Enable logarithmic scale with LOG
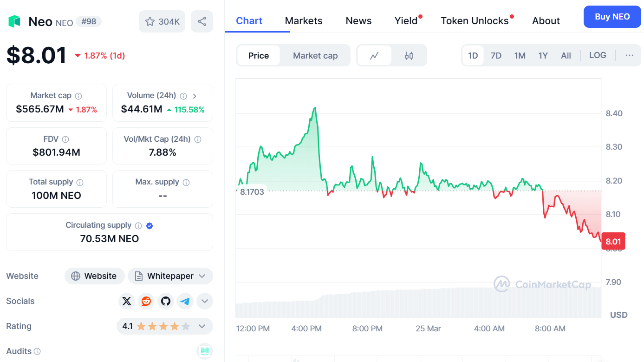 598,55
